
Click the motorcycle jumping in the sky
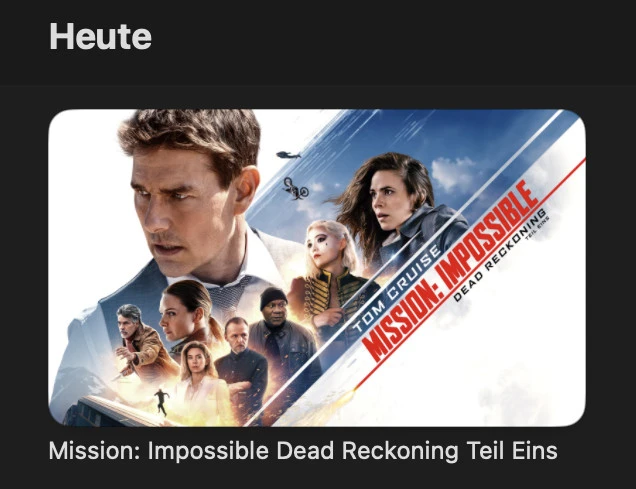[x=296, y=189]
